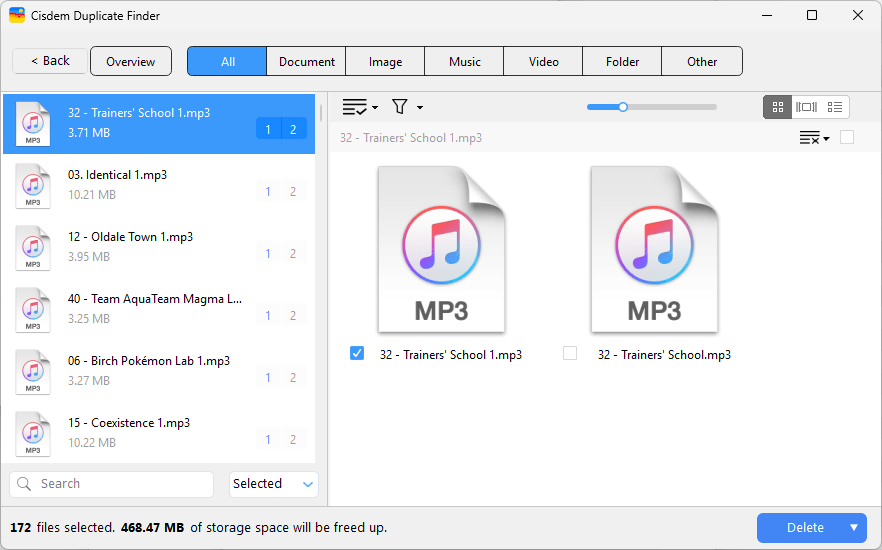Image resolution: width=882 pixels, height=550 pixels.
Task: Toggle file 2 badge for 32 - Trainers' School
Action: click(293, 129)
